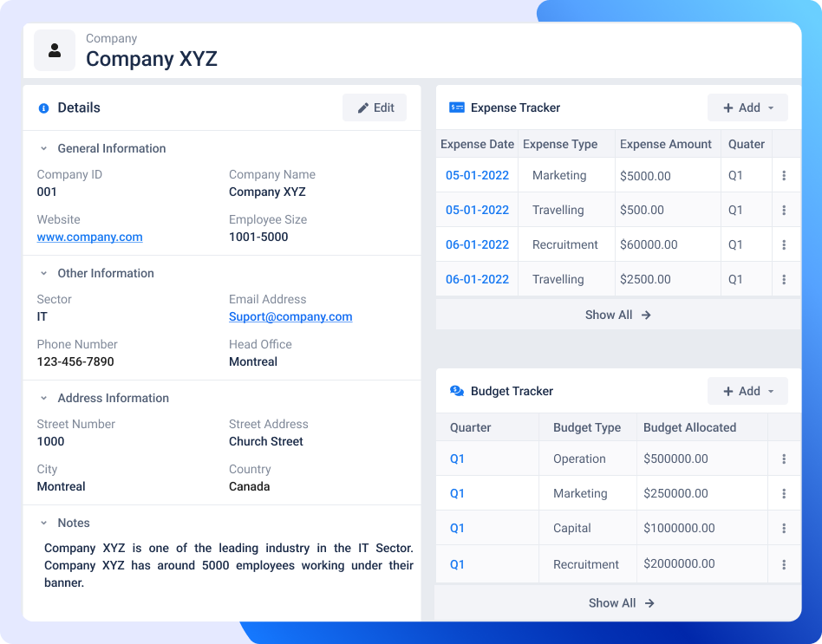Click the Sector value IT
Image resolution: width=822 pixels, height=644 pixels.
click(x=42, y=316)
